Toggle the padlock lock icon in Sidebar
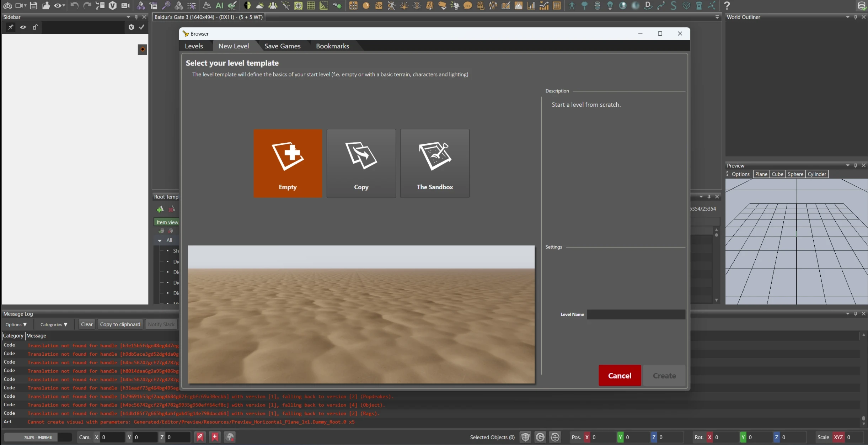Screen dimensions: 868x445 click(x=35, y=27)
